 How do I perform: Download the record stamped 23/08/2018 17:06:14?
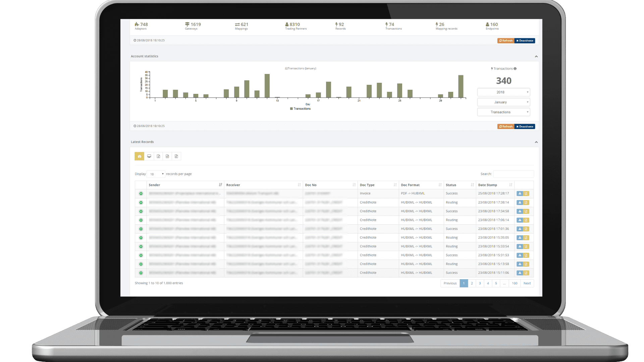tap(520, 220)
